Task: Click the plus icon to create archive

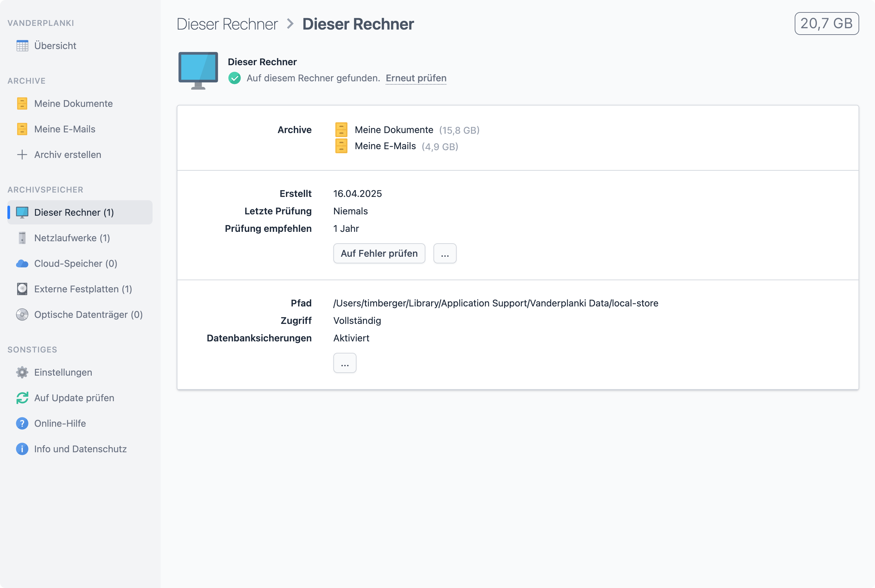Action: (x=22, y=155)
